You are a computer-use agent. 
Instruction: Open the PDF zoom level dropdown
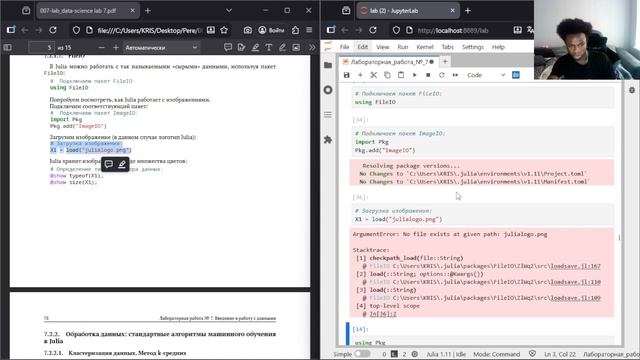161,48
